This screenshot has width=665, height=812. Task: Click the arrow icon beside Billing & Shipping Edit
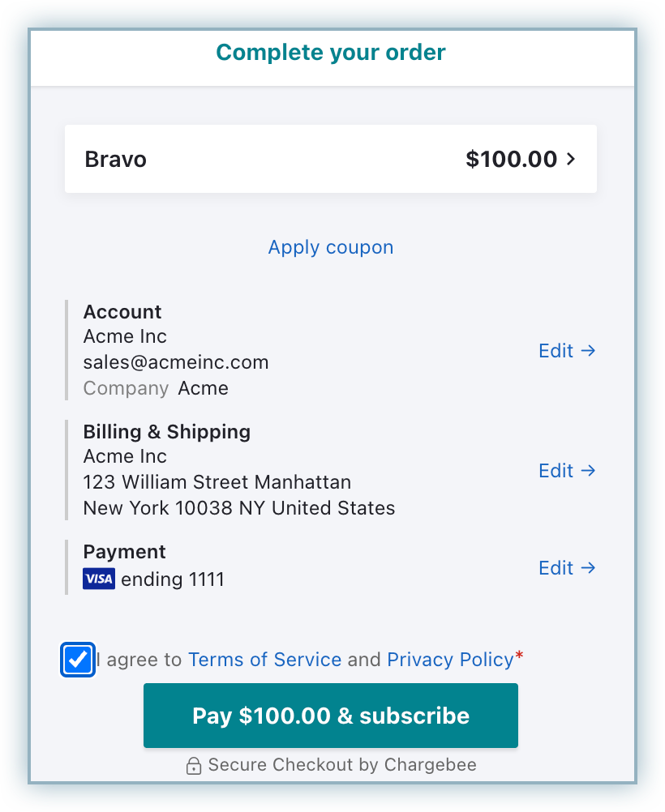(589, 471)
